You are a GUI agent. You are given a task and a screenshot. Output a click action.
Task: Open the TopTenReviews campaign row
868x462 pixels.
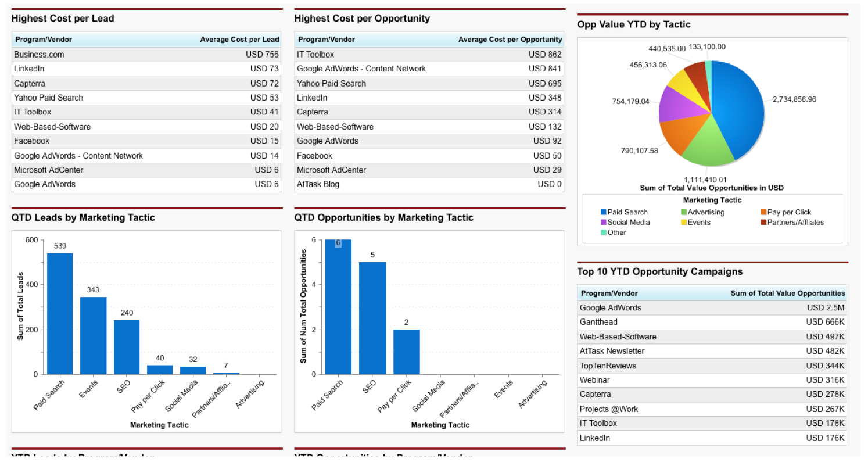coord(608,366)
